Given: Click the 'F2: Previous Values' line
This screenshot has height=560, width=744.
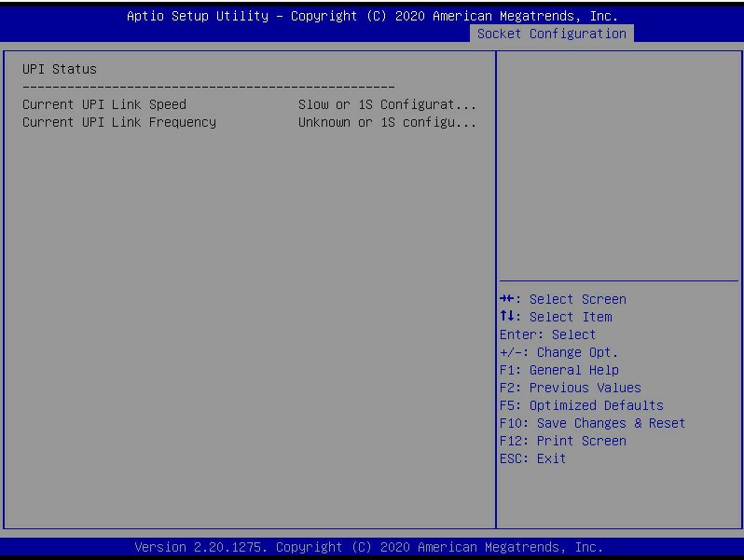Looking at the screenshot, I should (571, 388).
